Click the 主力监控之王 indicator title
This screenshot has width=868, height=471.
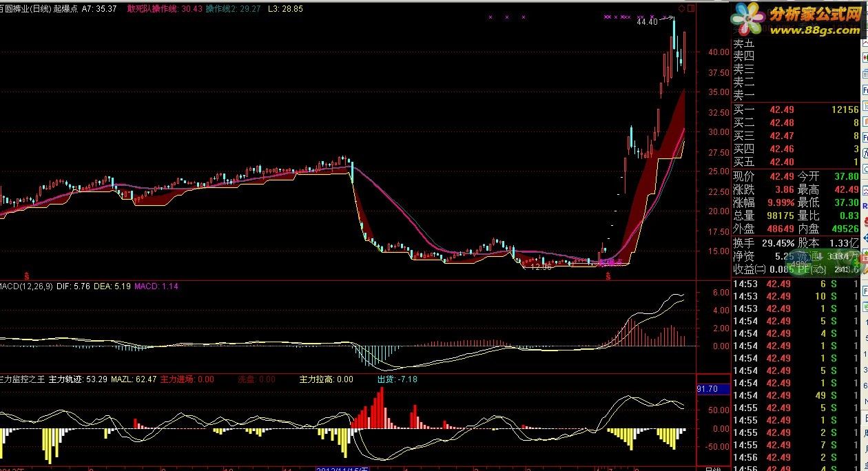pos(22,379)
